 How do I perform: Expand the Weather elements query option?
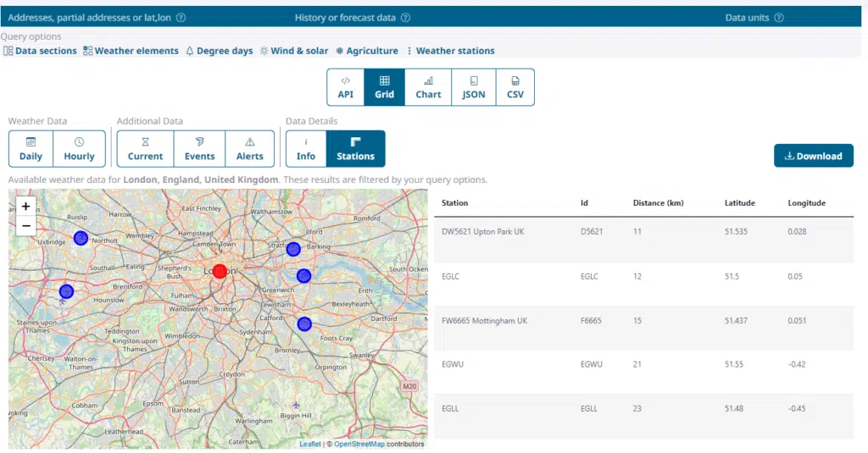click(x=131, y=51)
